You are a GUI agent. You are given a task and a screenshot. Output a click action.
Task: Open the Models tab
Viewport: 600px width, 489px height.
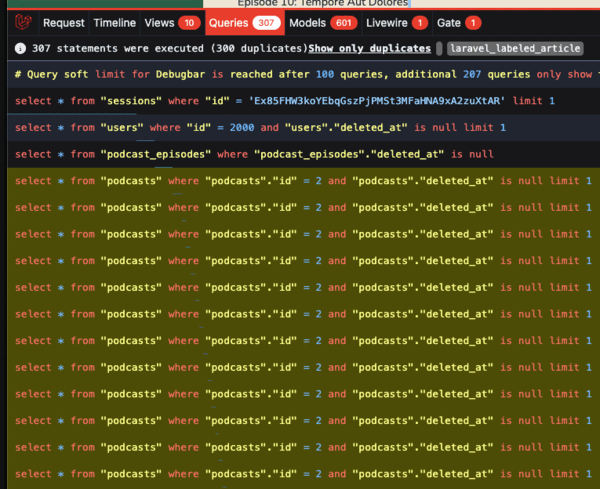(323, 23)
